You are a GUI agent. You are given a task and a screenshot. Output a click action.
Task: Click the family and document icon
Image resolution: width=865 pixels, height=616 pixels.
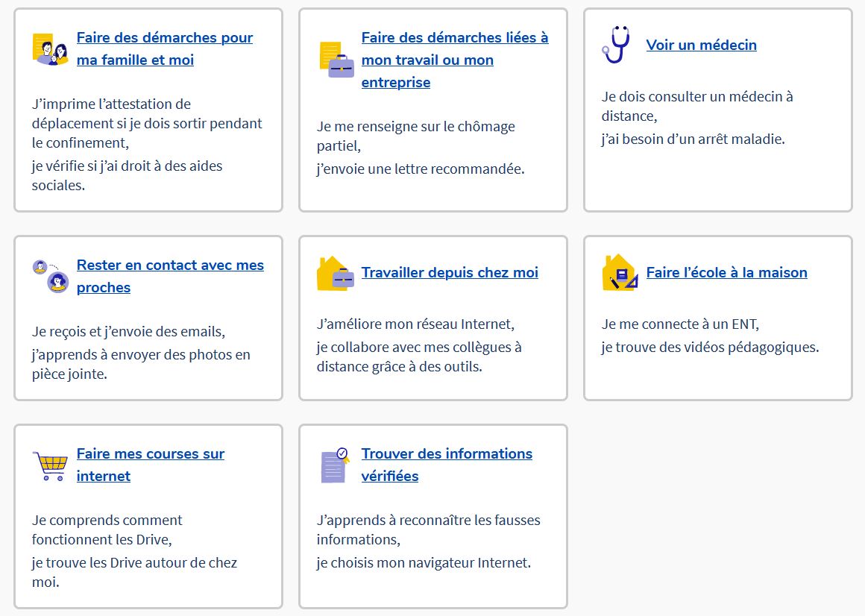(x=50, y=49)
